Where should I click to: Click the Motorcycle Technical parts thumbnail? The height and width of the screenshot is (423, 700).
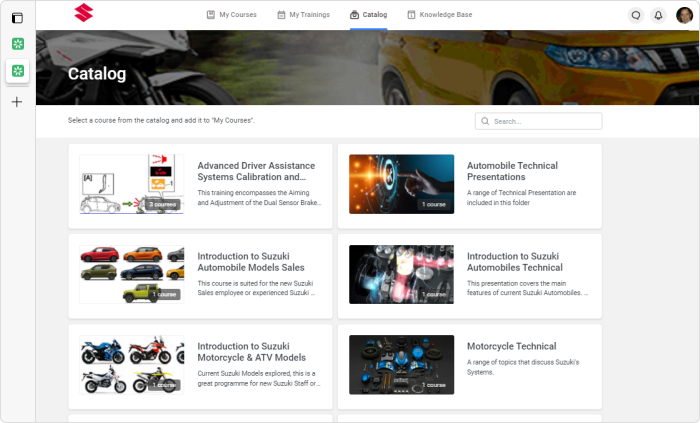(x=401, y=365)
